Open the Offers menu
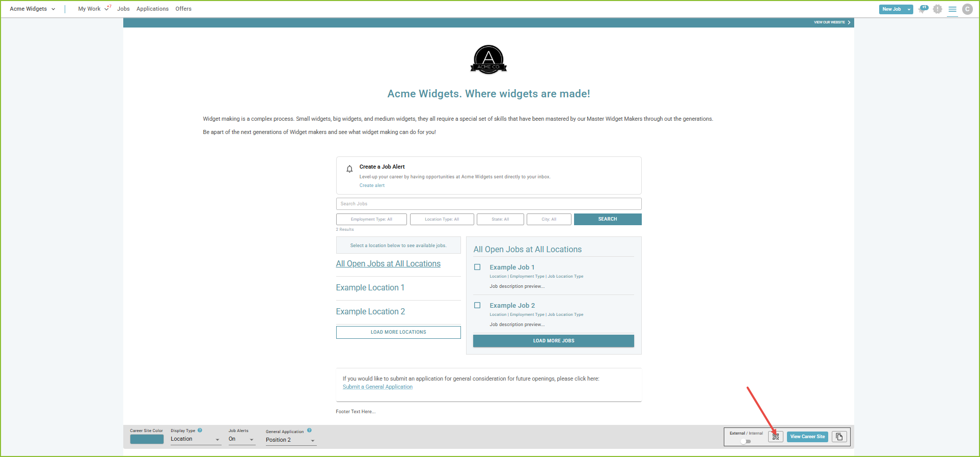This screenshot has height=457, width=980. click(183, 9)
